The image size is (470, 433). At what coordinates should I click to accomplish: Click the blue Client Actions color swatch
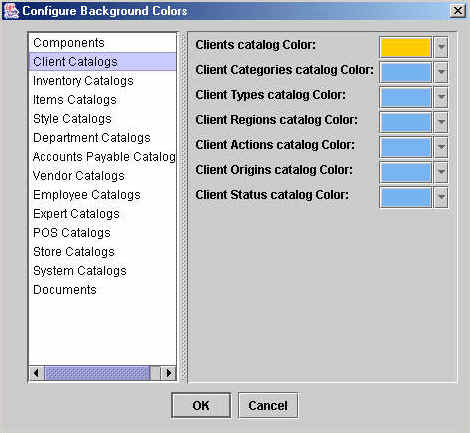(406, 147)
